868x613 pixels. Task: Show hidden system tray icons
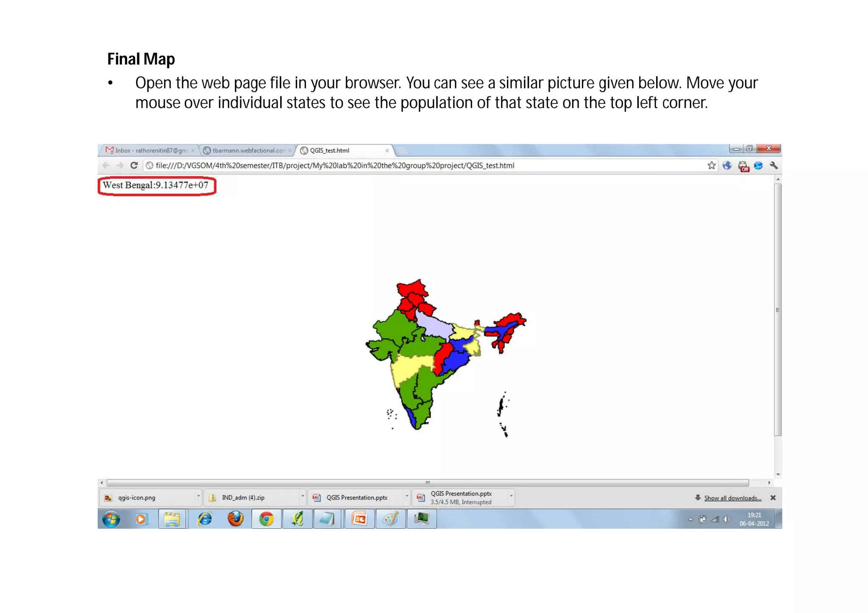click(x=691, y=519)
